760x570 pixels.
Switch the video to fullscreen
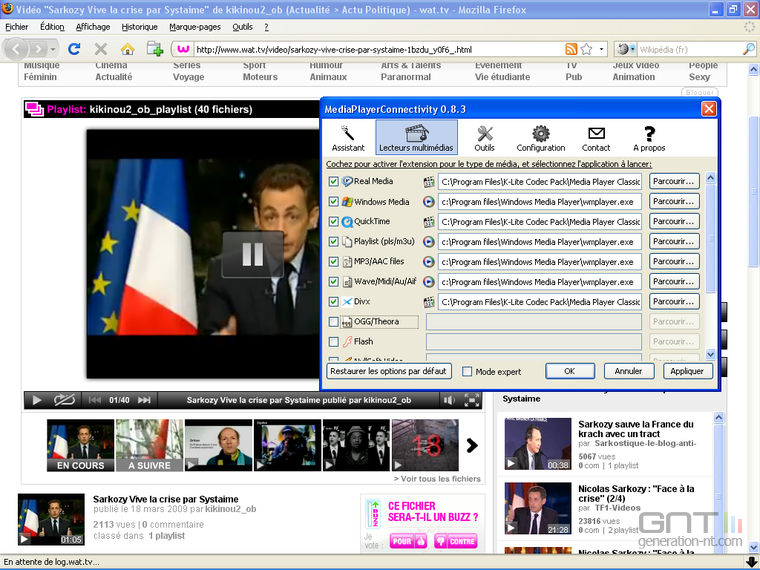(x=472, y=400)
